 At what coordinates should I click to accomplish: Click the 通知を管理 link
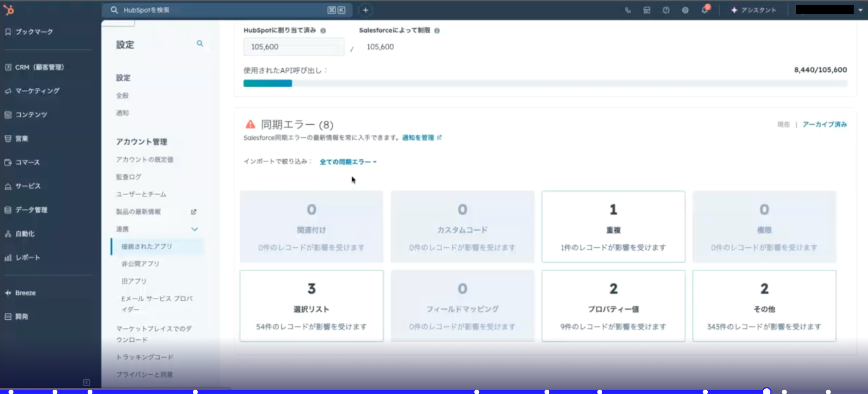(418, 138)
